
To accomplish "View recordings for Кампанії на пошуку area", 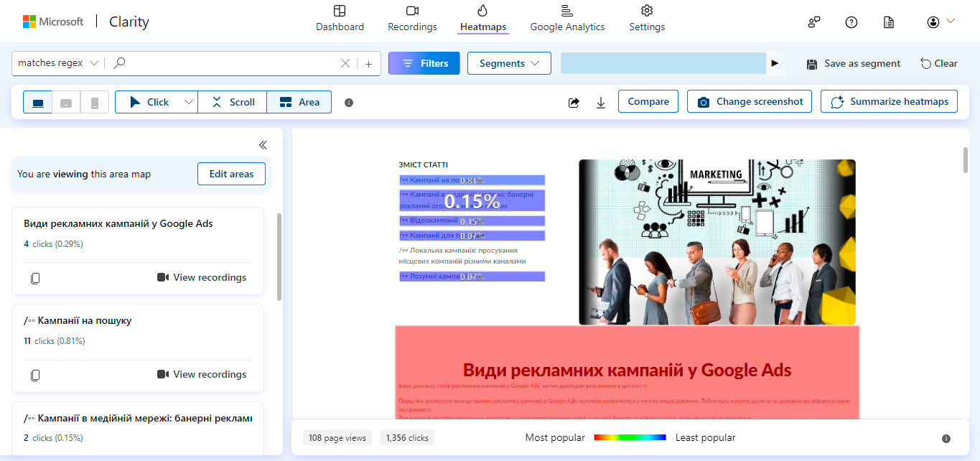I will 202,374.
